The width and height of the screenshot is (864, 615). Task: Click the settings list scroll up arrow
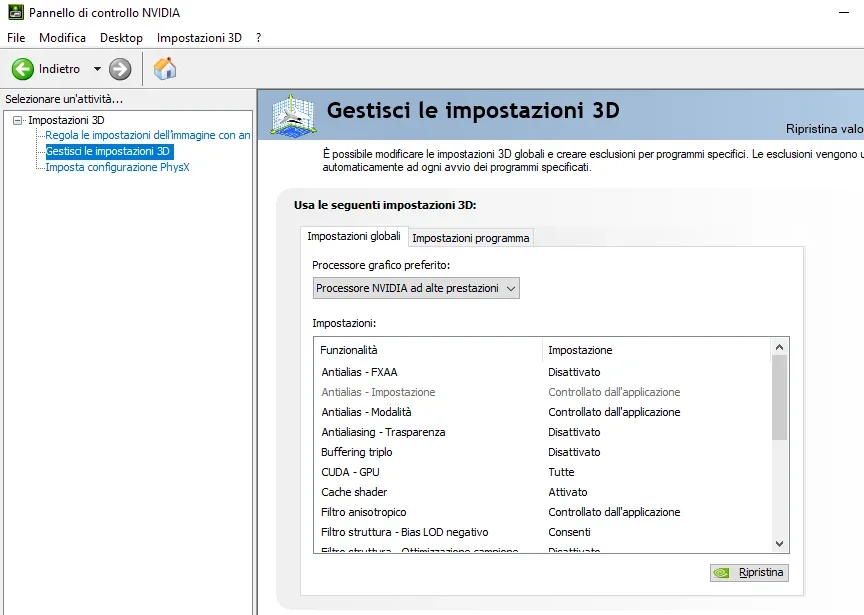click(x=779, y=347)
